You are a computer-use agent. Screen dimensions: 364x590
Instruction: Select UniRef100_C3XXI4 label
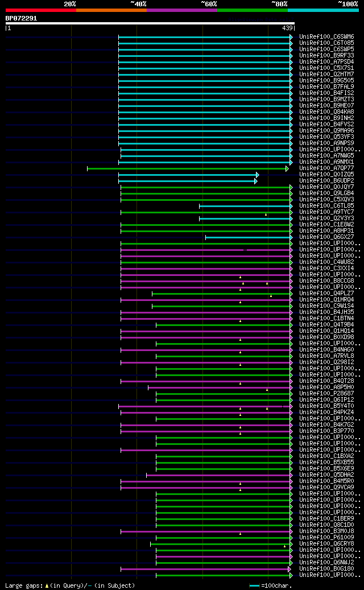tap(327, 269)
